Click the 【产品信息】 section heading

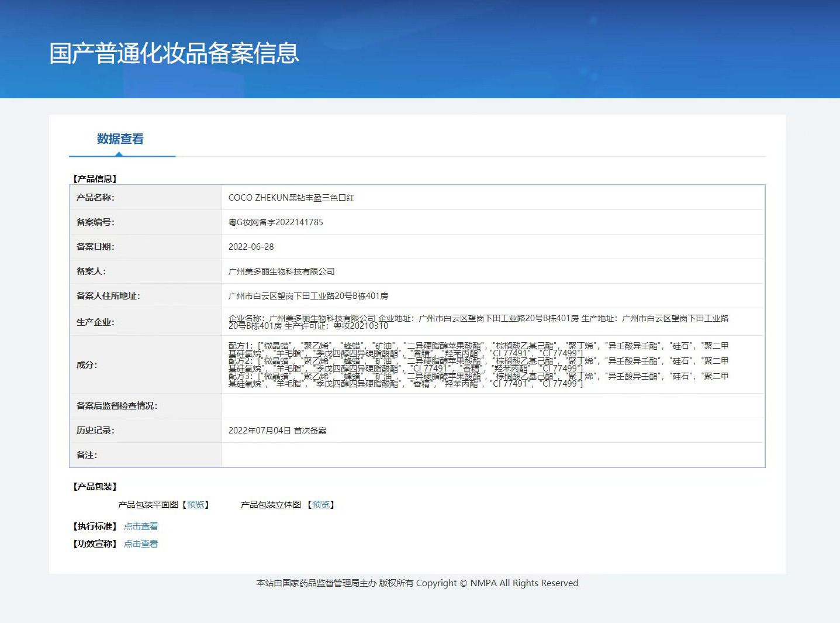pyautogui.click(x=95, y=179)
